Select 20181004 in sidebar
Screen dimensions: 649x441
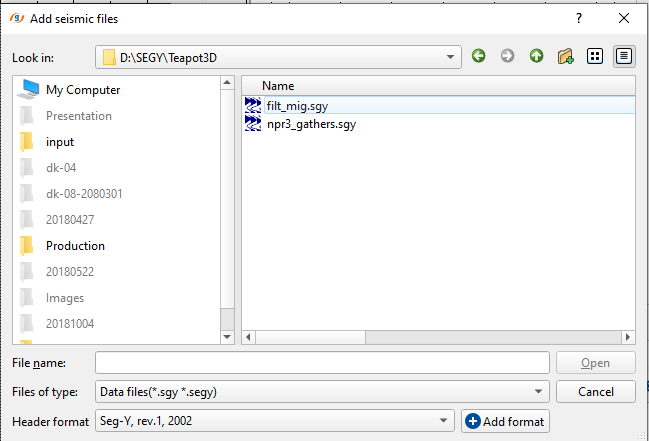point(70,324)
